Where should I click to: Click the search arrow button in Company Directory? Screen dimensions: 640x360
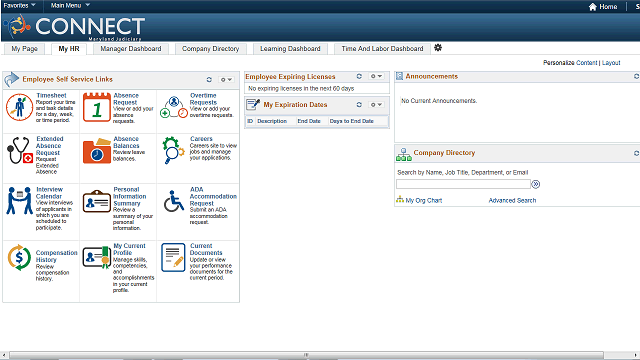[x=536, y=184]
